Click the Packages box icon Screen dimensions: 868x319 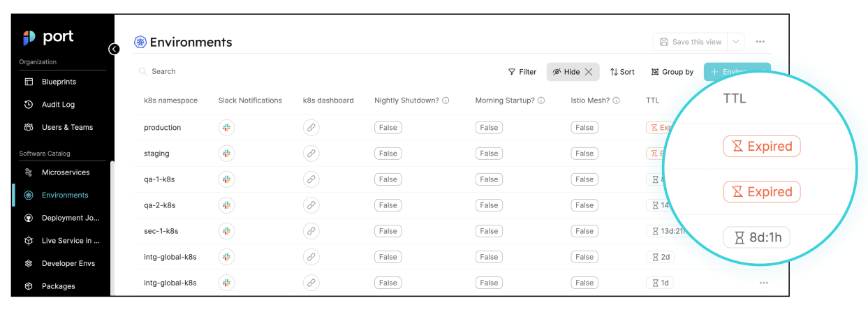click(29, 286)
